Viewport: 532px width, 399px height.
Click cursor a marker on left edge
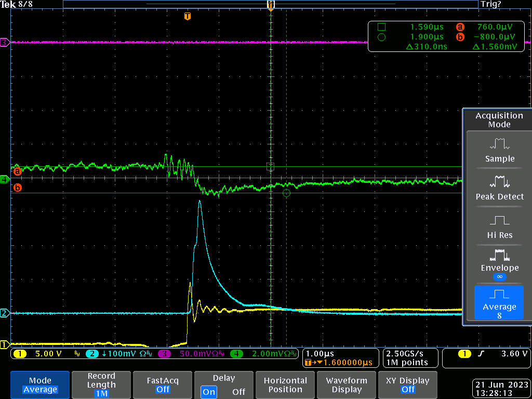tap(17, 171)
